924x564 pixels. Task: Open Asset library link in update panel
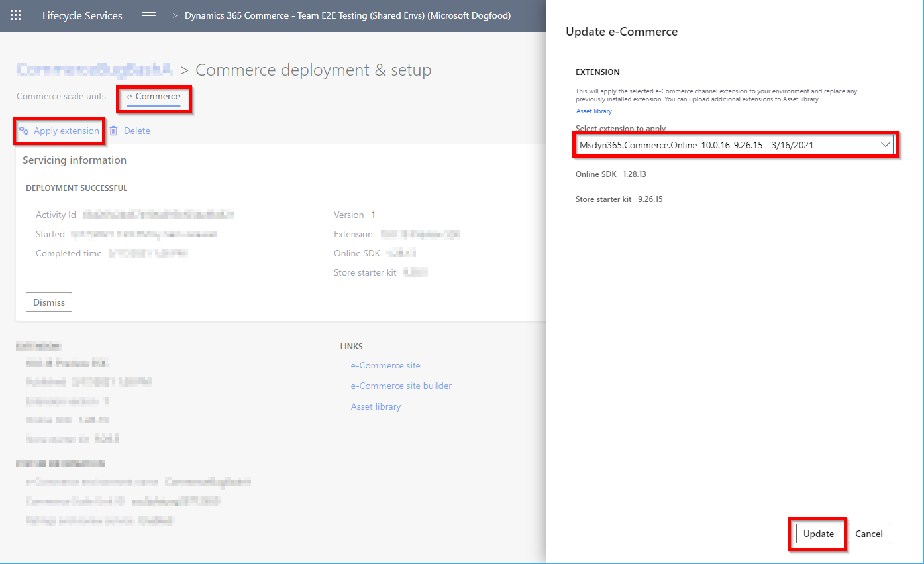point(594,111)
